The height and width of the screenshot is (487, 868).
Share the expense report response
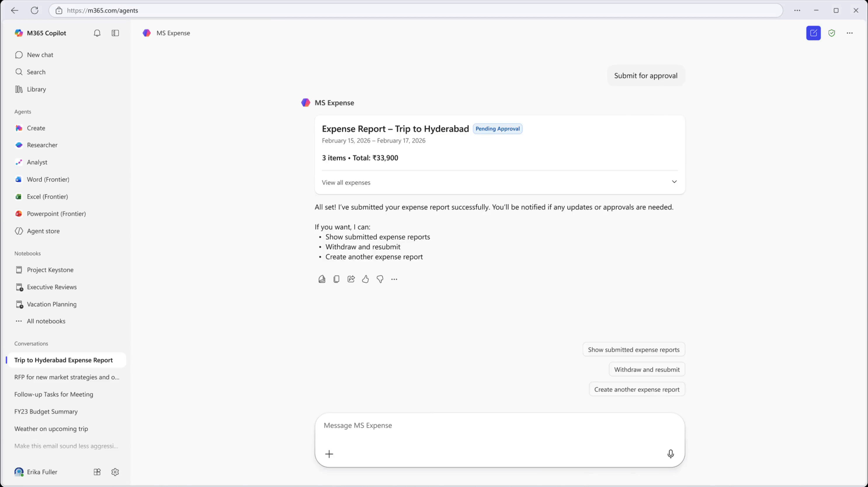pos(351,279)
